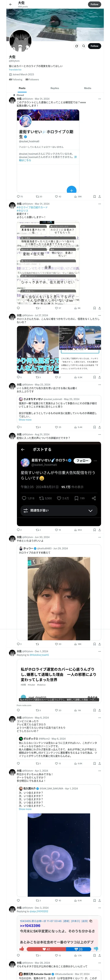Open profile search magnifier icon
The height and width of the screenshot is (980, 110).
(84, 46)
